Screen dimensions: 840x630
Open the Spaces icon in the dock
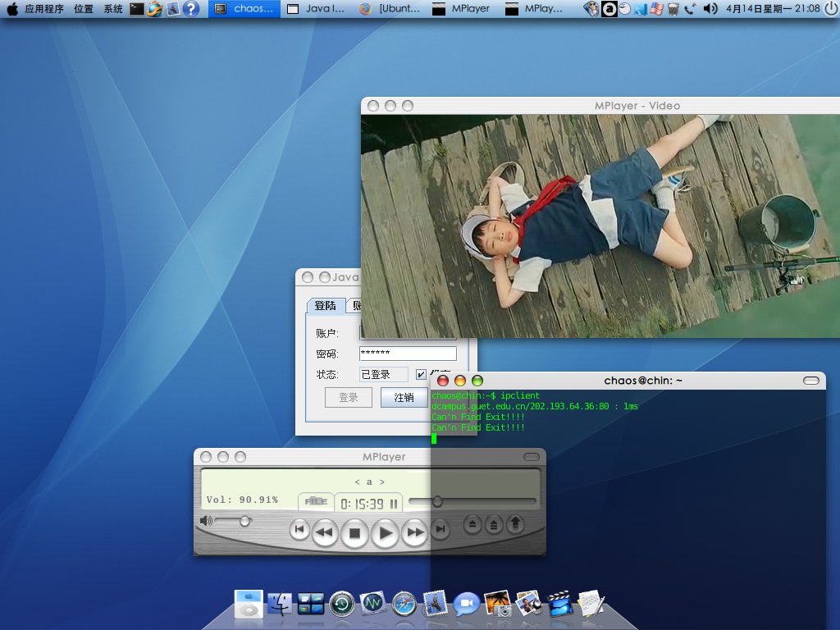pos(311,604)
